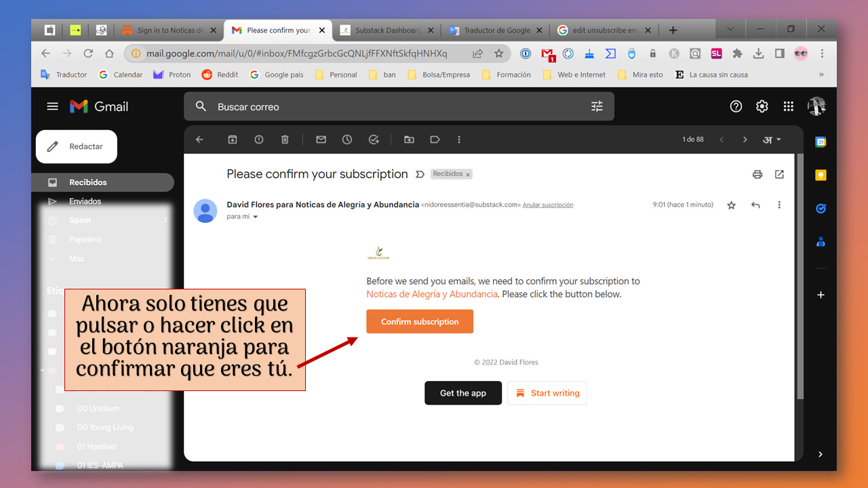Switch to edit unsubscribe search tab
Viewport: 868px width, 488px height.
click(605, 30)
